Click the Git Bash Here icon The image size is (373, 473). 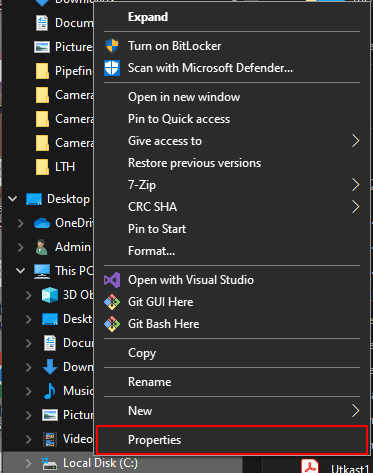coord(112,324)
